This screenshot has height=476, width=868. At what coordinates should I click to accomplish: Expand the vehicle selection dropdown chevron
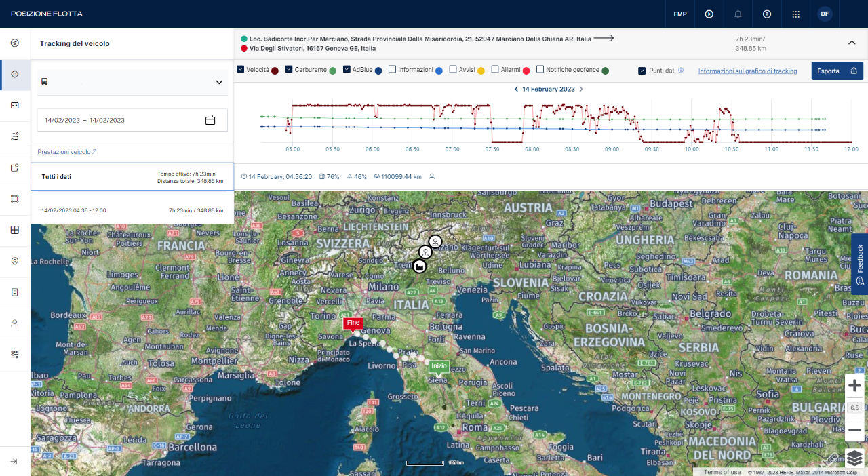(x=219, y=82)
